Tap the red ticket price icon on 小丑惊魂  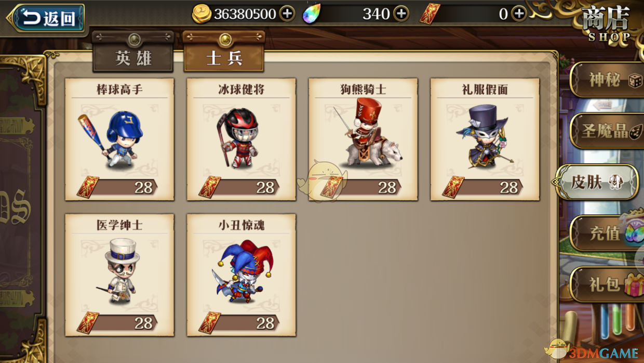point(209,323)
